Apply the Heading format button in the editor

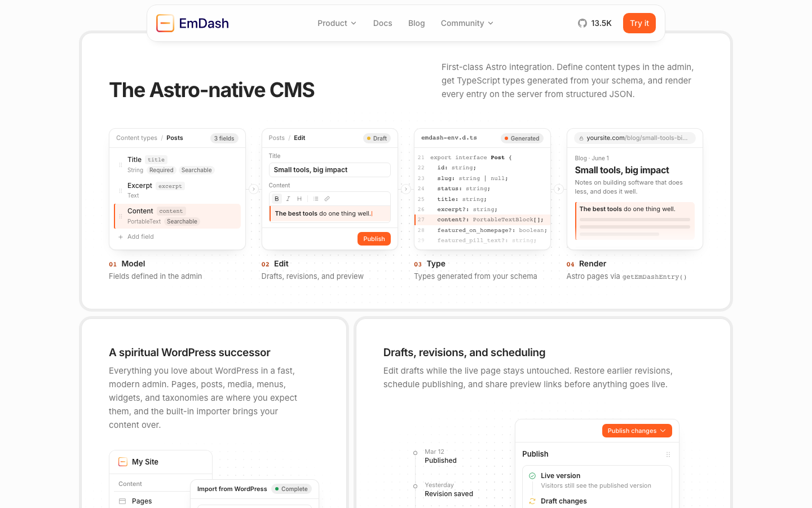(x=299, y=199)
